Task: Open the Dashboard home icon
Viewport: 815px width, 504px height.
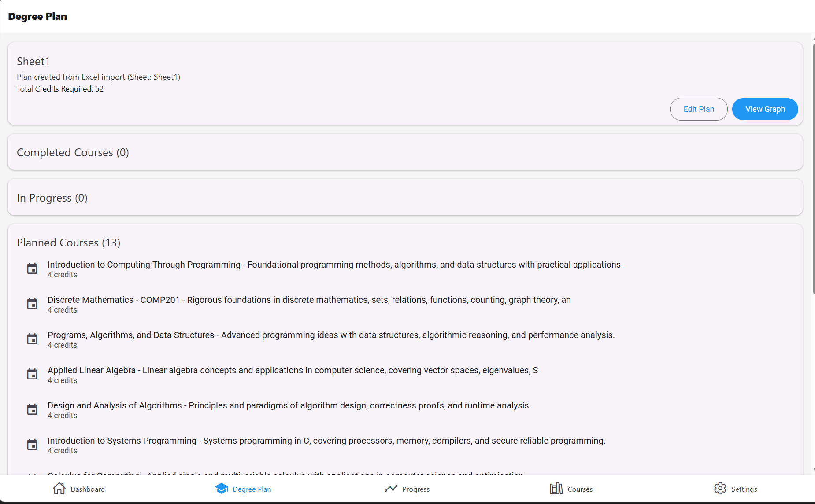Action: tap(59, 489)
